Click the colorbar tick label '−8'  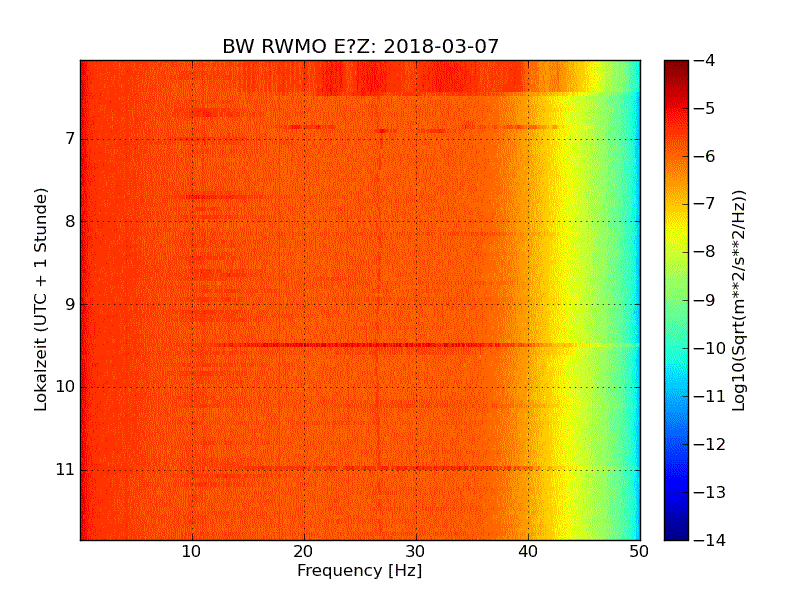click(x=704, y=252)
